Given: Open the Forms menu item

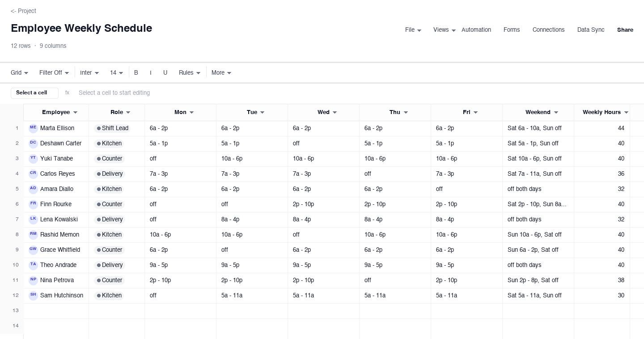Looking at the screenshot, I should [512, 30].
